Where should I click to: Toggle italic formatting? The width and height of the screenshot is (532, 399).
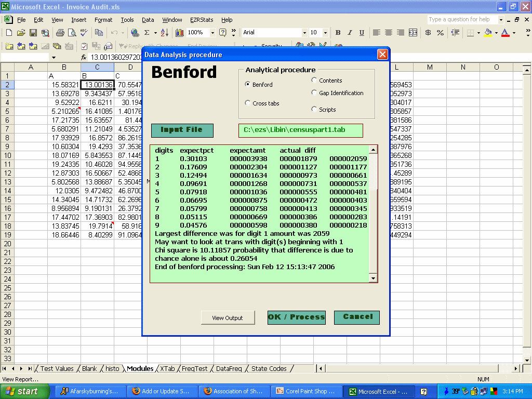point(350,33)
